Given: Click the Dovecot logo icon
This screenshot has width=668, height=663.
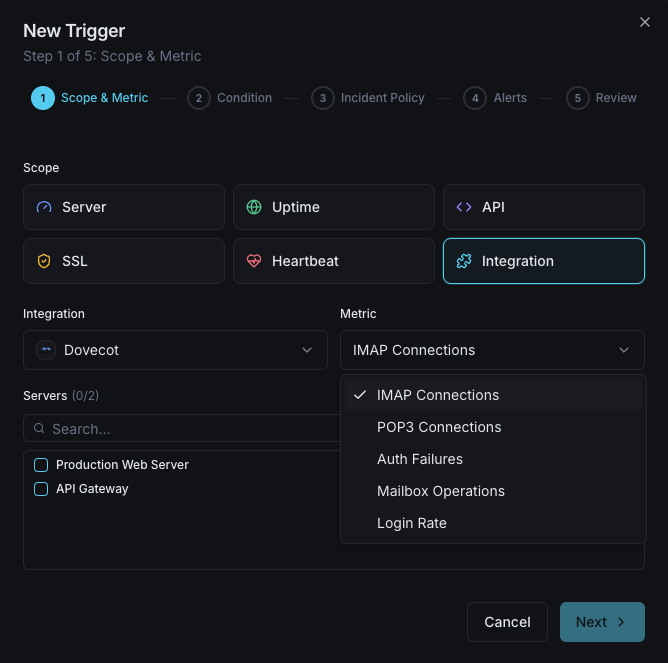Looking at the screenshot, I should (x=46, y=350).
